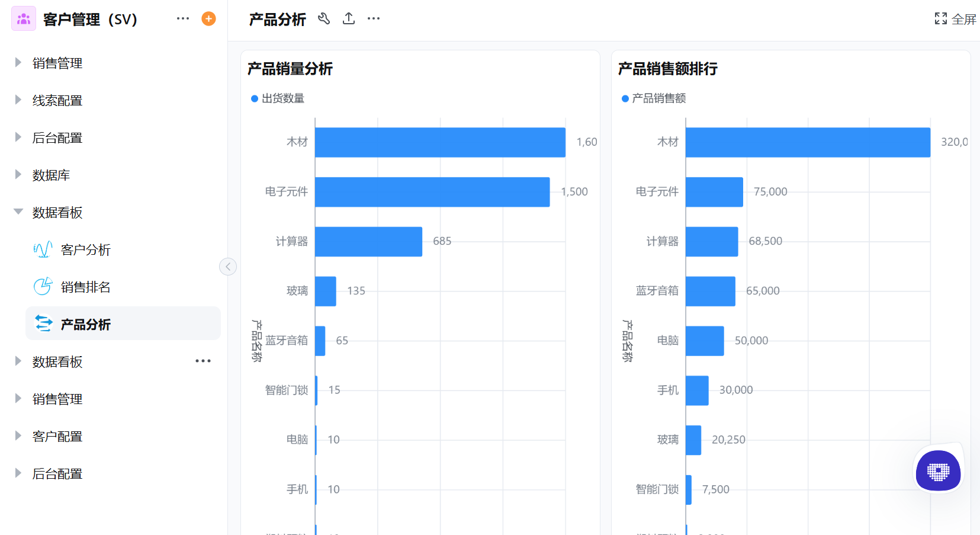Click the export icon in the dashboard toolbar
Viewport: 980px width, 535px height.
pos(349,18)
